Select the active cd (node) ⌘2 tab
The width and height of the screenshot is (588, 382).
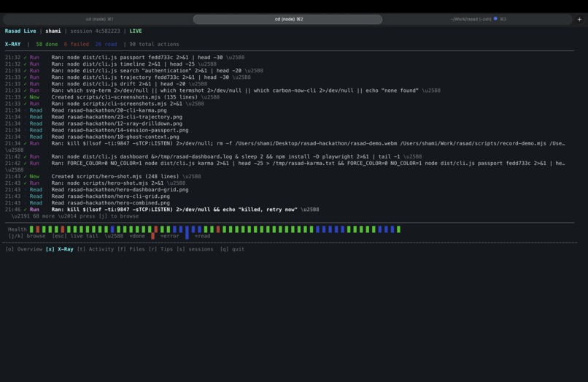[x=287, y=19]
